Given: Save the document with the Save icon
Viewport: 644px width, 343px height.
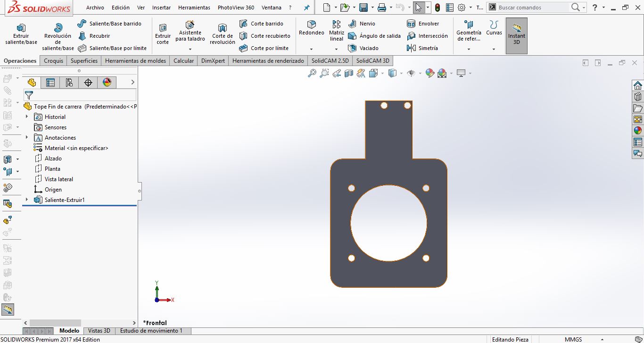Looking at the screenshot, I should point(363,8).
